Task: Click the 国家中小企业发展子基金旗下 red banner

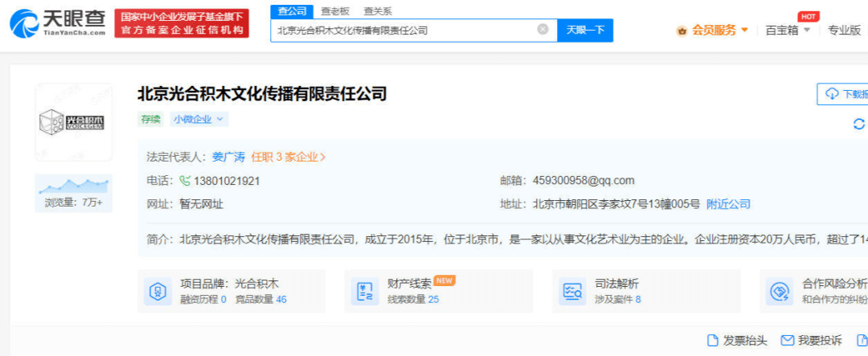Action: (182, 23)
